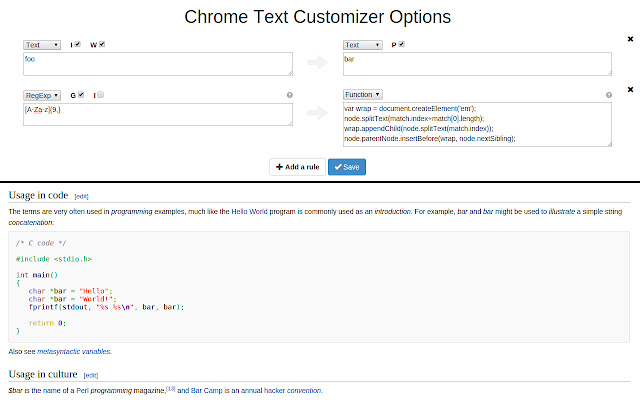
Task: Expand the RegExp type dropdown
Action: (43, 95)
